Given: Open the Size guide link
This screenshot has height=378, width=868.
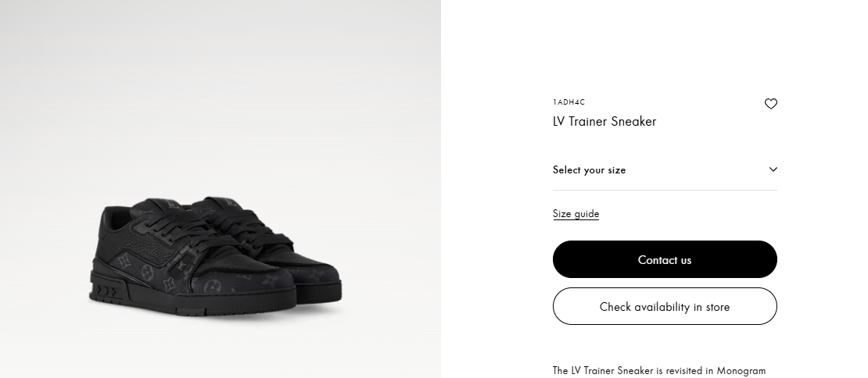Looking at the screenshot, I should pos(576,214).
